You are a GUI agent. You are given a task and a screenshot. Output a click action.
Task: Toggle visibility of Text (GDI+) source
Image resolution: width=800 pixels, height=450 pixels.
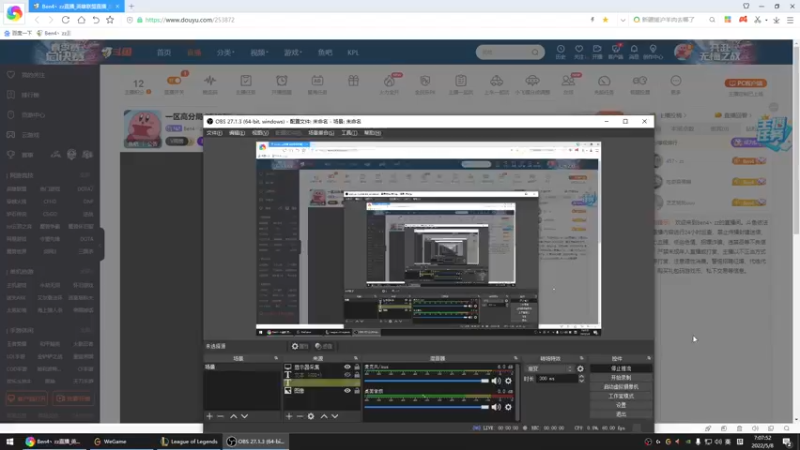coord(347,374)
